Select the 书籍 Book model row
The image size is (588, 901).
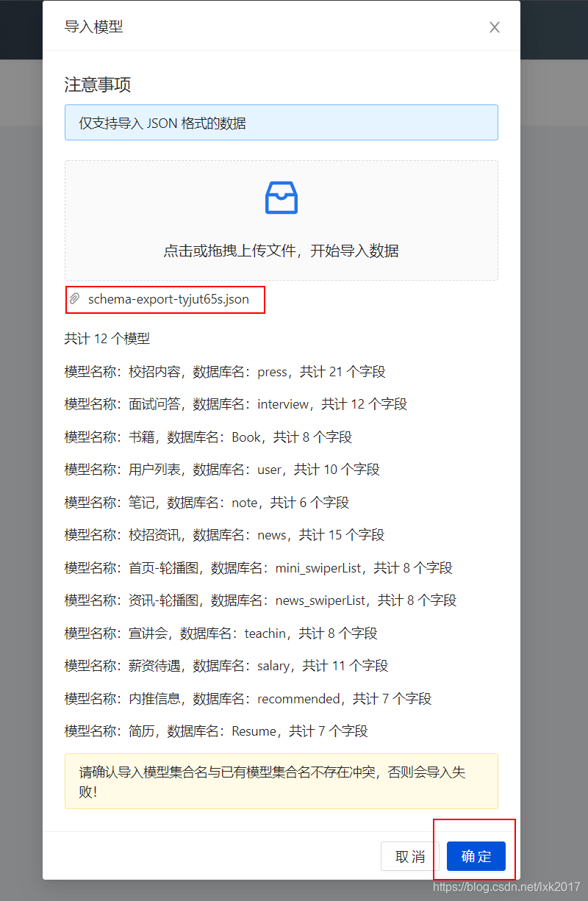(x=209, y=437)
